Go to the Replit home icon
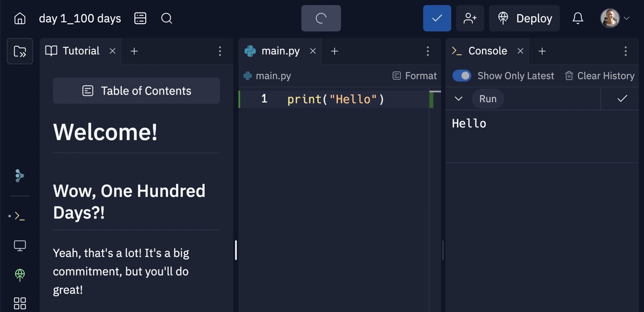The image size is (644, 312). (20, 19)
